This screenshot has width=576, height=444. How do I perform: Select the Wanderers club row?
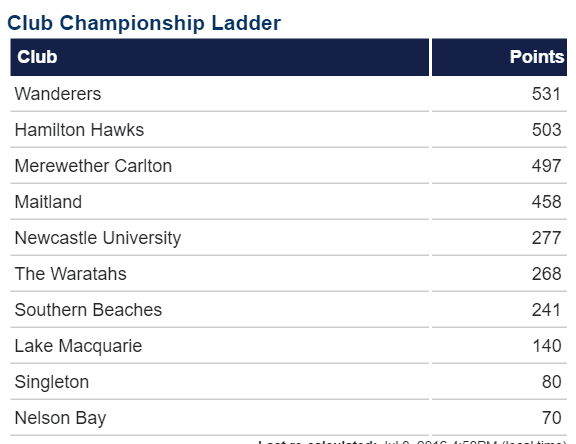point(288,94)
